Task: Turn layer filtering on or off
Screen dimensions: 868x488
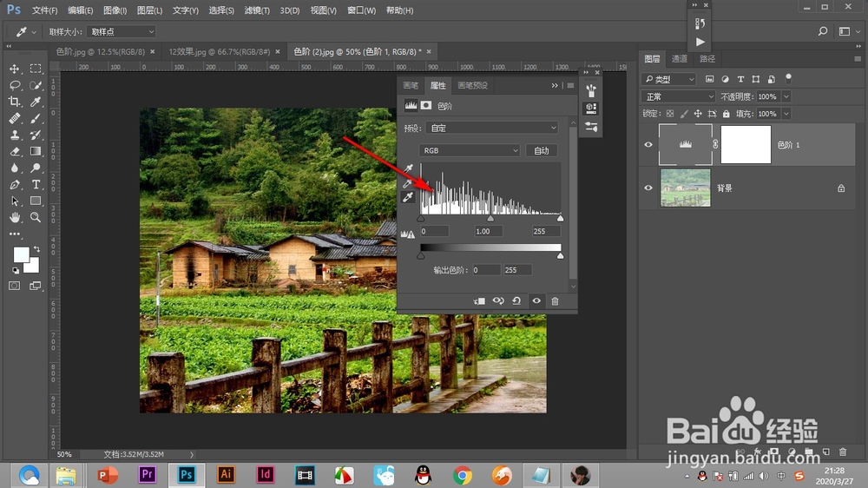Action: coord(788,78)
